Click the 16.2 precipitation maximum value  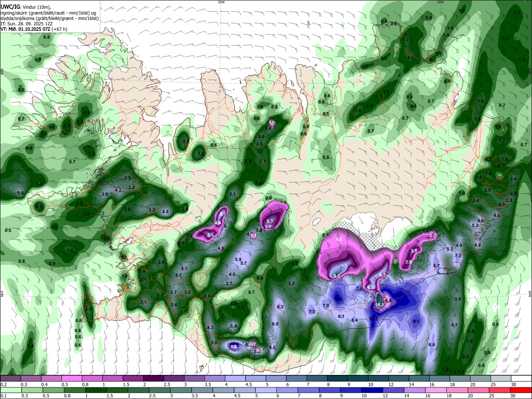tap(379, 305)
